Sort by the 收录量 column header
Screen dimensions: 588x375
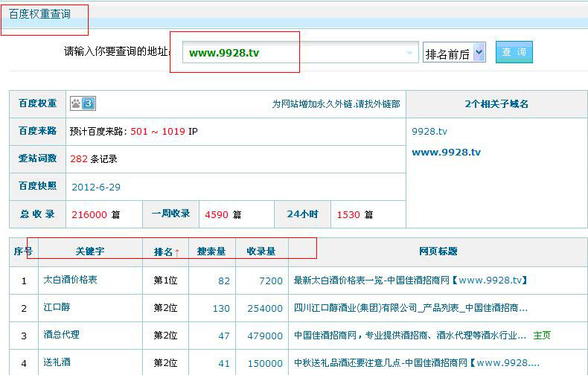coord(261,251)
